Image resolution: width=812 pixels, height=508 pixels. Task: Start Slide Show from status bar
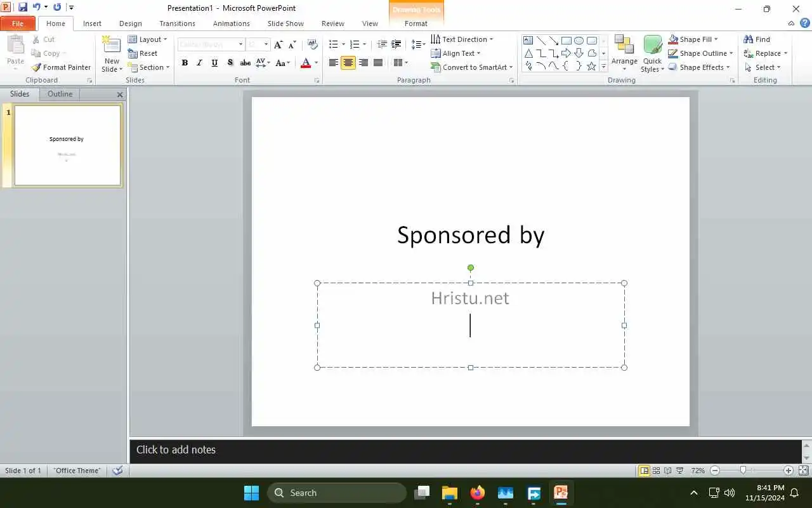(679, 471)
